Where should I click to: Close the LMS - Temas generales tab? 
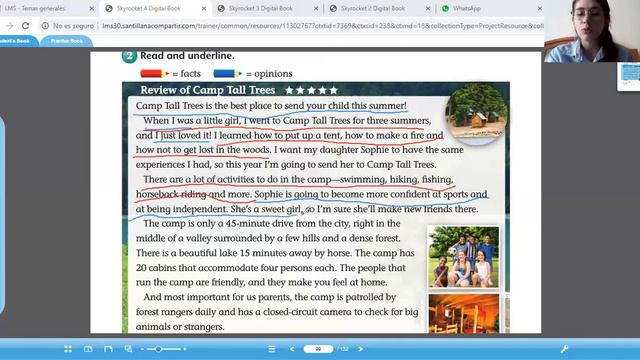(x=91, y=8)
